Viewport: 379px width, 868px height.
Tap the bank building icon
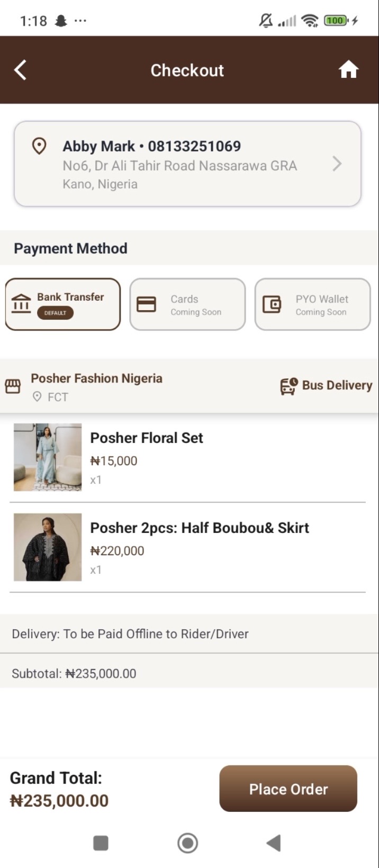[21, 304]
